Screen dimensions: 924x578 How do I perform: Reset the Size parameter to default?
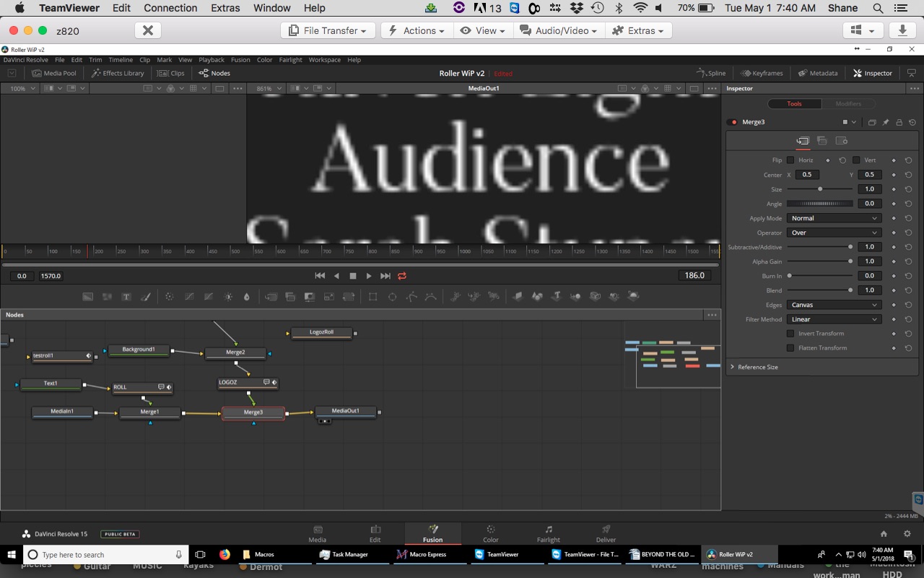(x=908, y=189)
